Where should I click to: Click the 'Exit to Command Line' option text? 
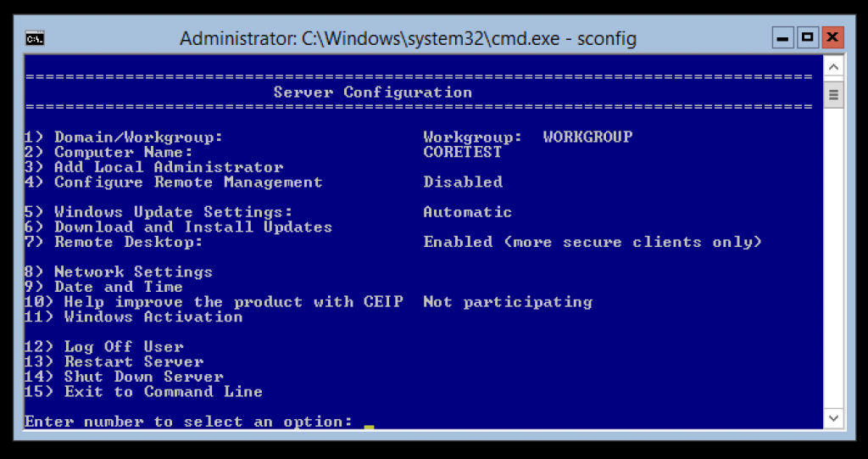[x=164, y=391]
